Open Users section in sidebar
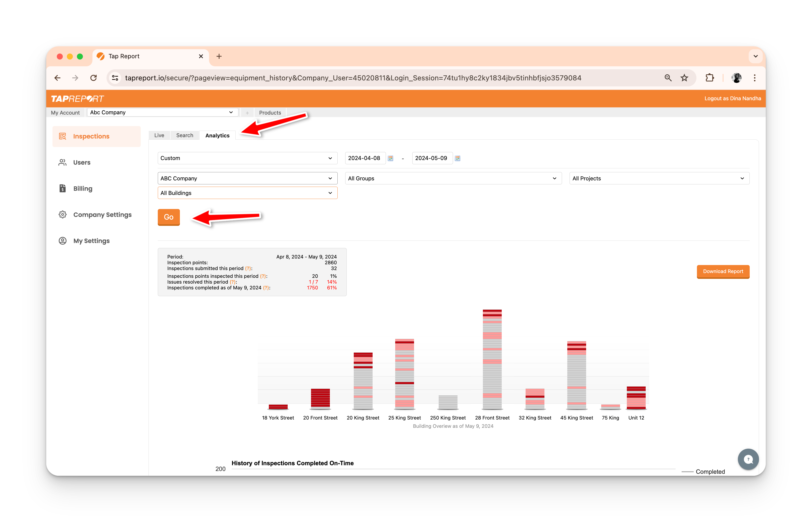The height and width of the screenshot is (522, 812). pyautogui.click(x=81, y=162)
